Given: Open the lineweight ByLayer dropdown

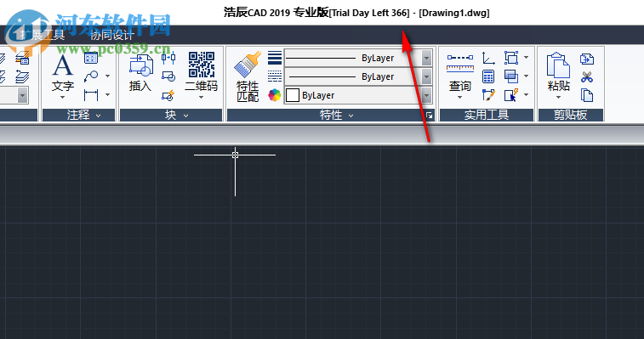Looking at the screenshot, I should (426, 58).
